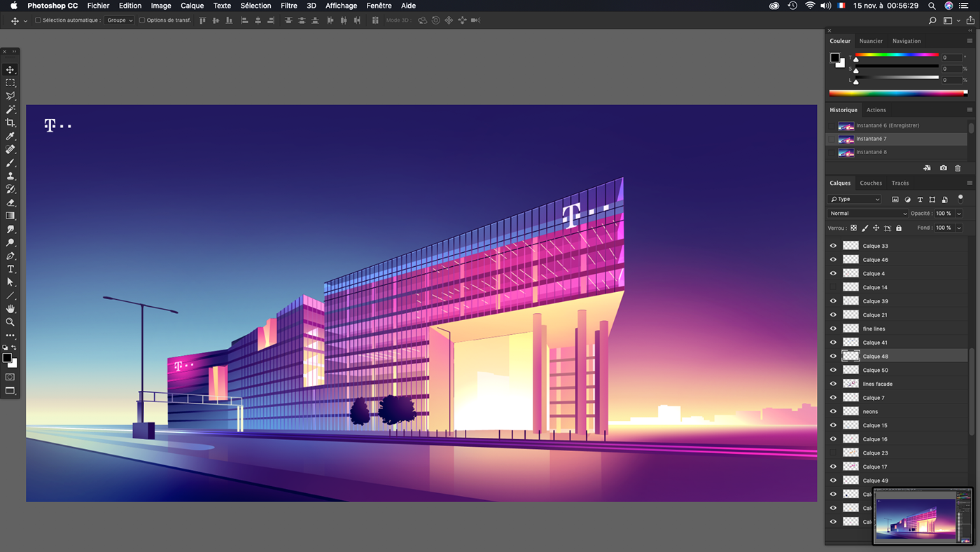Select the Move tool in the toolbox
The width and height of the screenshot is (980, 552).
tap(10, 70)
